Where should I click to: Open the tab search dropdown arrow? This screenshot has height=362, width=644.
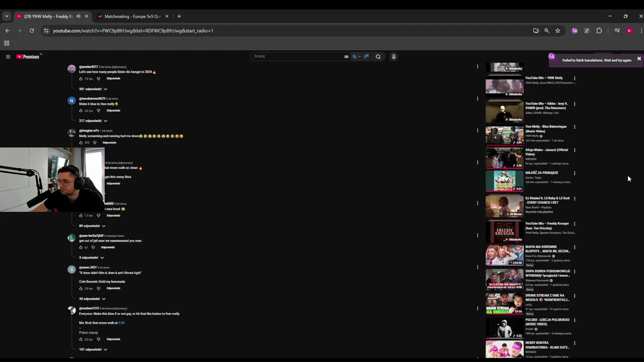point(7,16)
